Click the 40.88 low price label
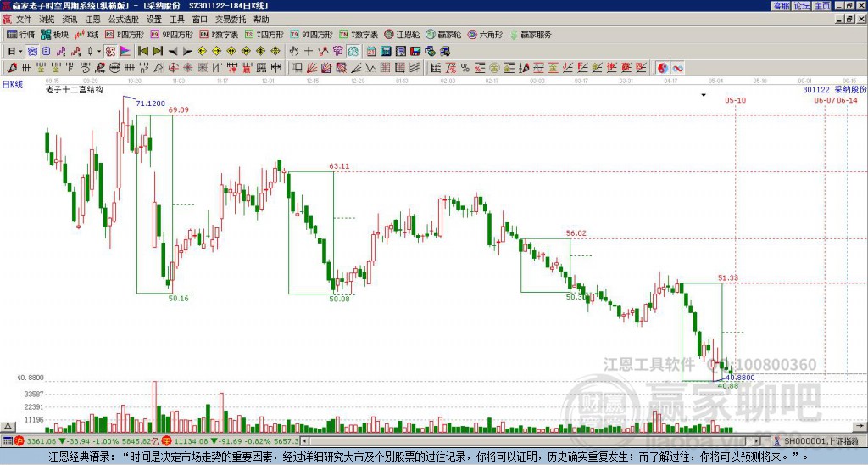Image resolution: width=868 pixels, height=465 pixels. (x=728, y=386)
